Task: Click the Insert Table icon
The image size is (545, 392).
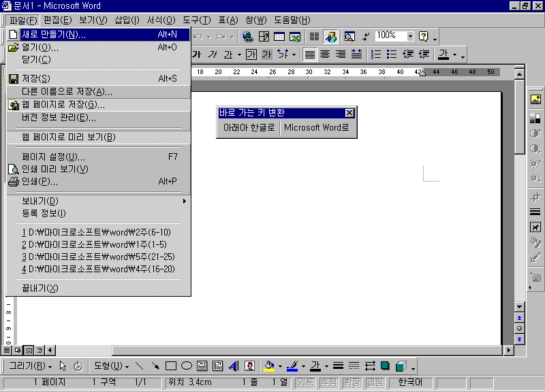Action: click(x=279, y=37)
